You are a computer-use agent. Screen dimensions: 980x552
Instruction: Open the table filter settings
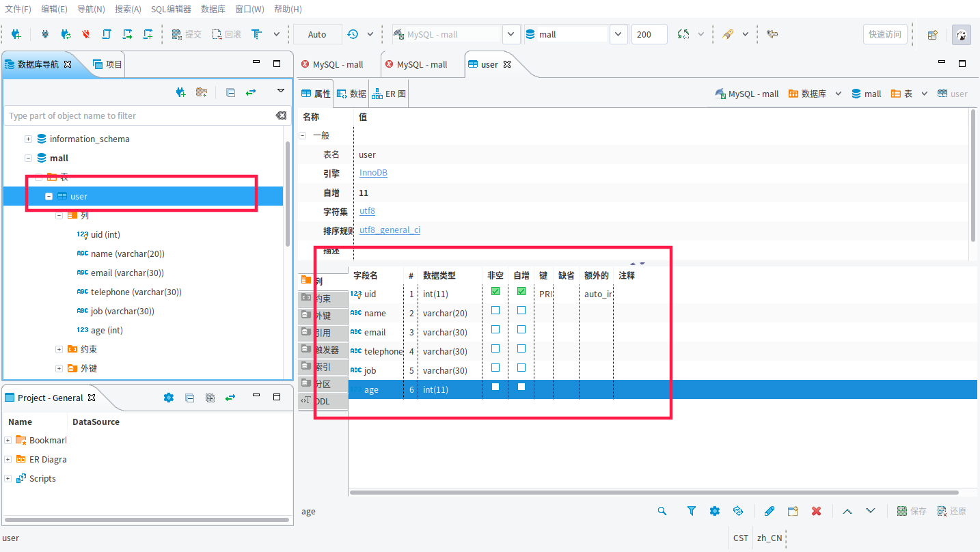(x=691, y=510)
